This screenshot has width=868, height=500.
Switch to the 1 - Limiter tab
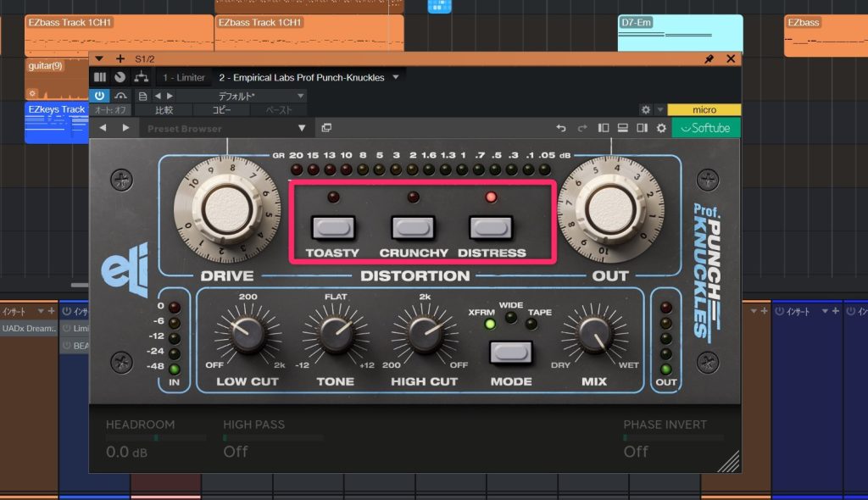coord(184,77)
